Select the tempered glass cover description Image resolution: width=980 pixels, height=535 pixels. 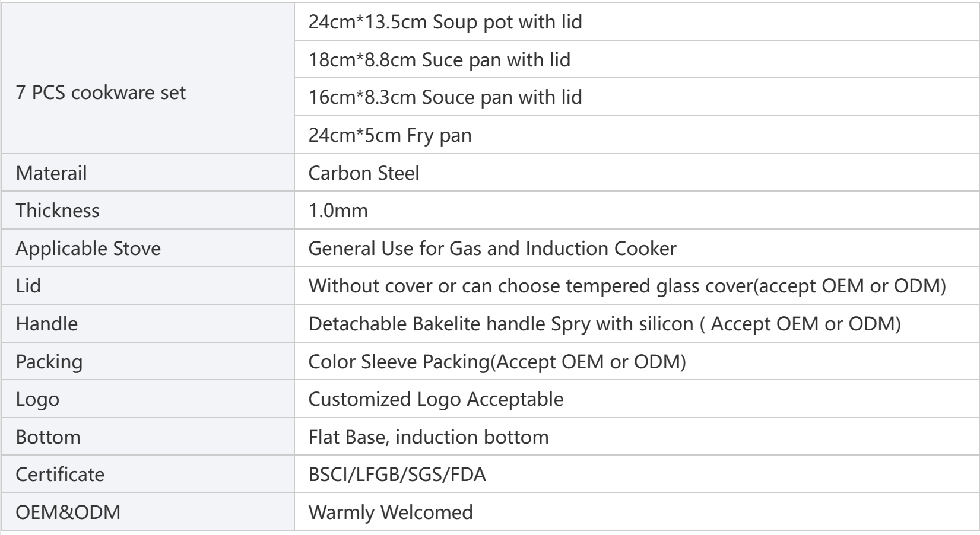pos(627,285)
